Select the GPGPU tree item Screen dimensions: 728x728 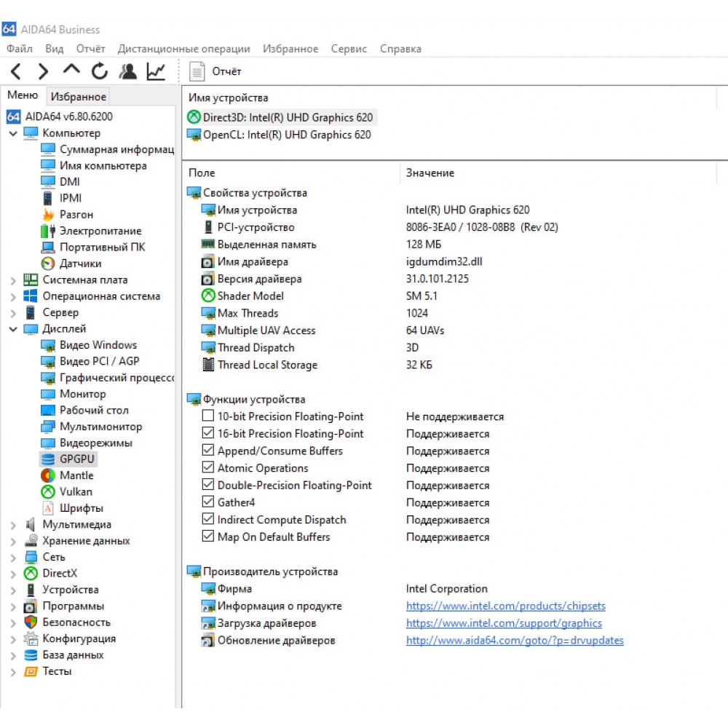tap(68, 459)
